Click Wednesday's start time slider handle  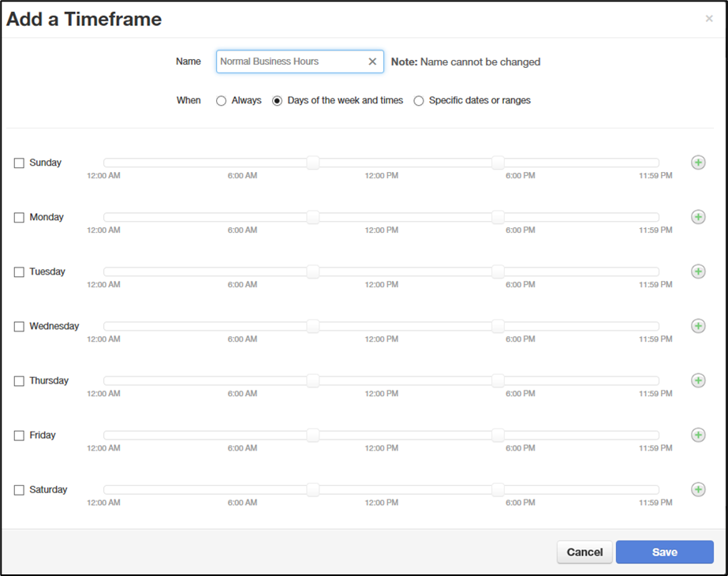[x=313, y=326]
